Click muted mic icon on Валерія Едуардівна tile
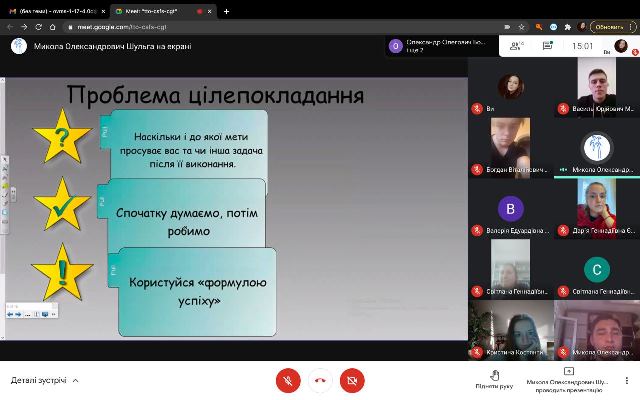640x400 pixels. (x=477, y=230)
